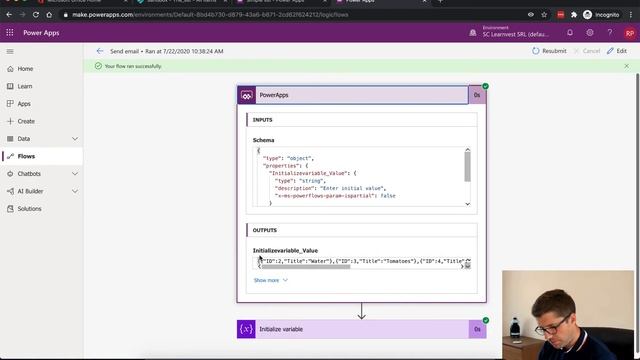Collapse the left navigation hamburger menu
Image resolution: width=640 pixels, height=360 pixels.
(10, 51)
